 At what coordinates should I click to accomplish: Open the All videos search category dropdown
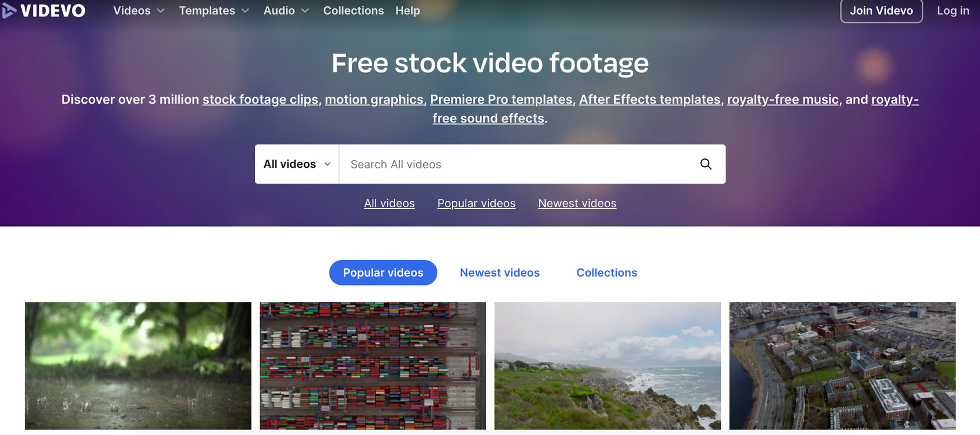[297, 164]
